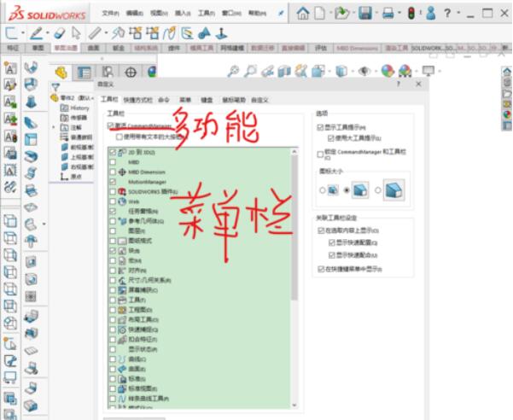This screenshot has height=420, width=513.
Task: Open the PropertyManager tab icon
Action: pyautogui.click(x=85, y=73)
